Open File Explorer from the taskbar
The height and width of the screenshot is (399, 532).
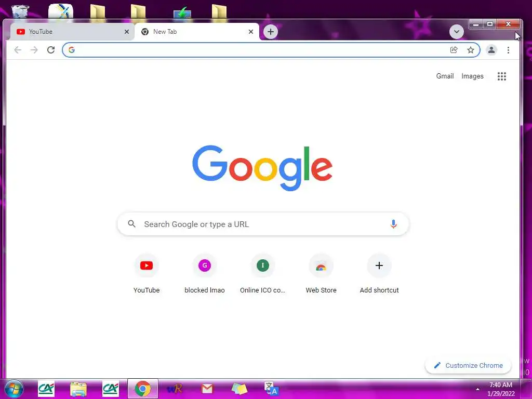pyautogui.click(x=78, y=389)
